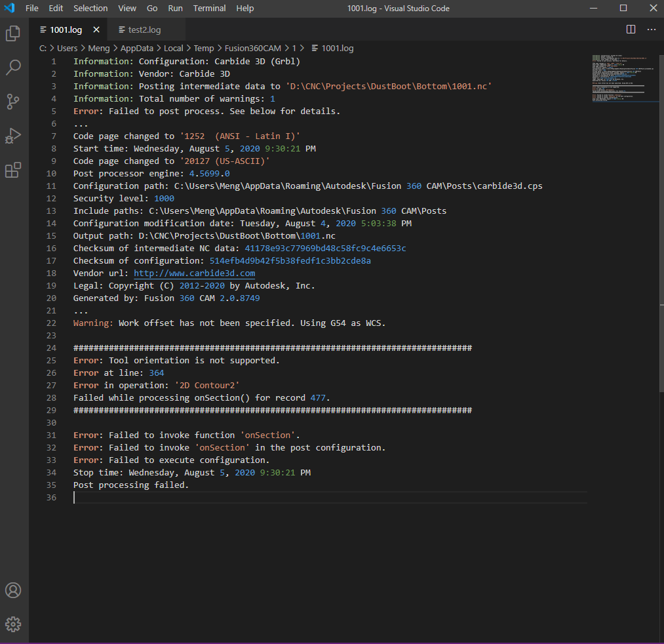Open the View menu
The width and height of the screenshot is (664, 644).
tap(127, 8)
